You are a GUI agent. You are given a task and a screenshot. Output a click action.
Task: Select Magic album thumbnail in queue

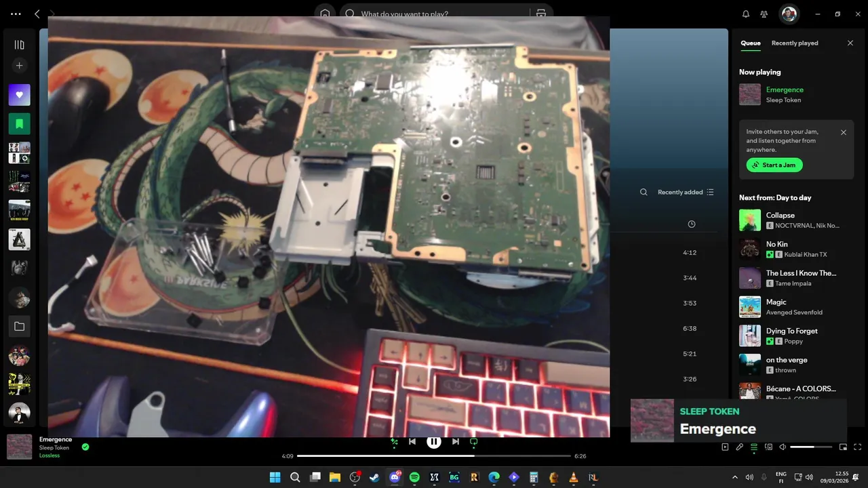(750, 306)
